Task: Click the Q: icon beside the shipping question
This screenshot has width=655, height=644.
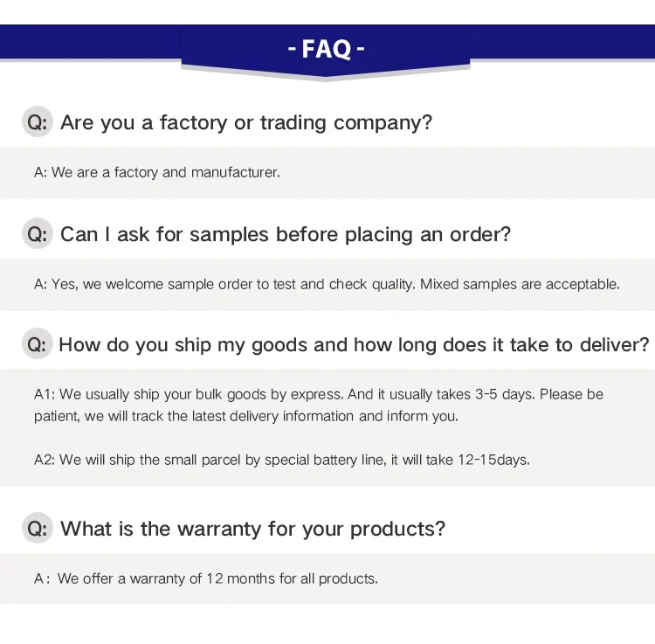Action: 37,344
